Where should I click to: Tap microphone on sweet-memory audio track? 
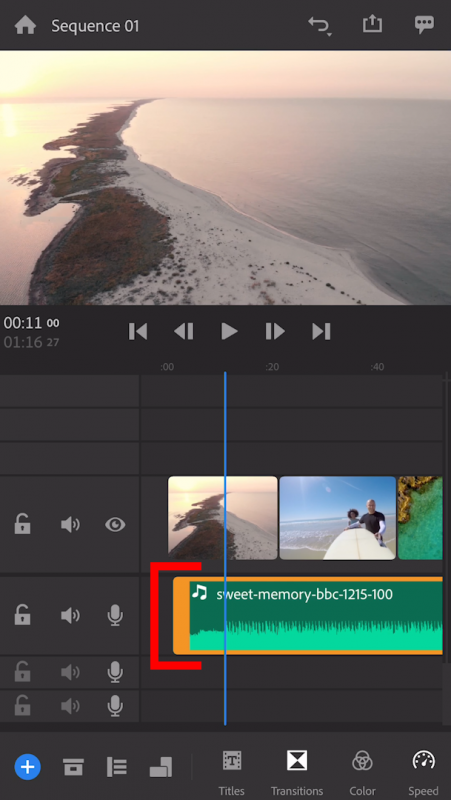point(115,616)
